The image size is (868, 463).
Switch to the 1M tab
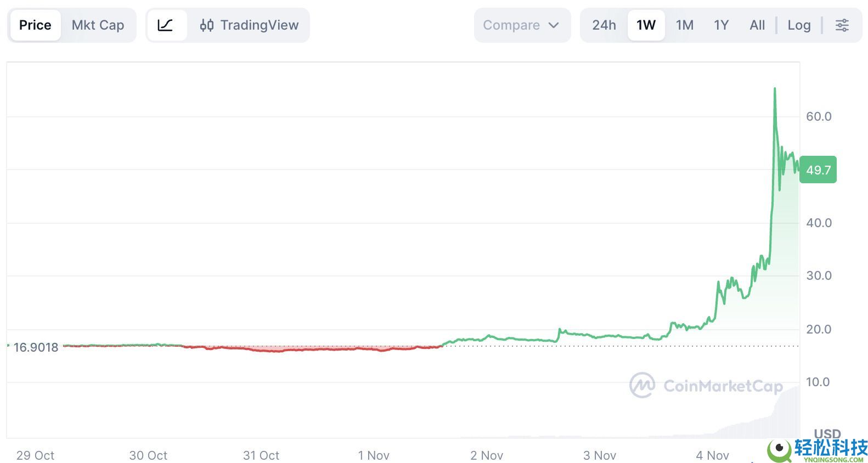(685, 25)
